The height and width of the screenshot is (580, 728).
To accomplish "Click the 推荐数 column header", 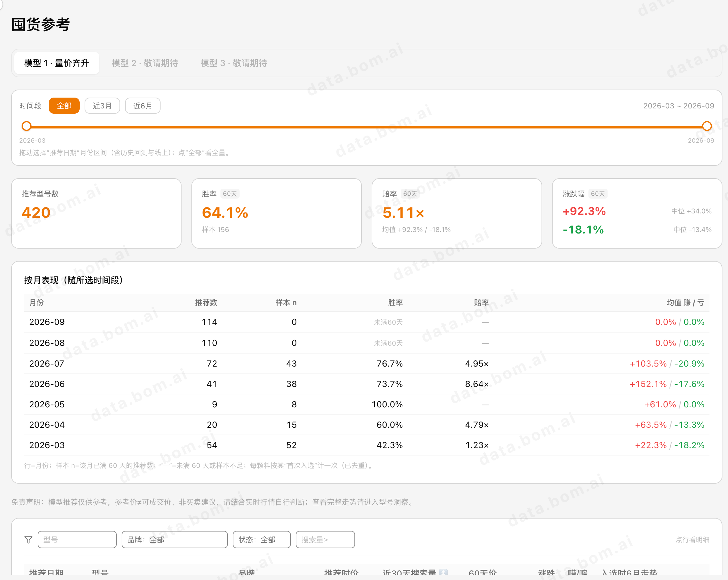I will point(206,302).
